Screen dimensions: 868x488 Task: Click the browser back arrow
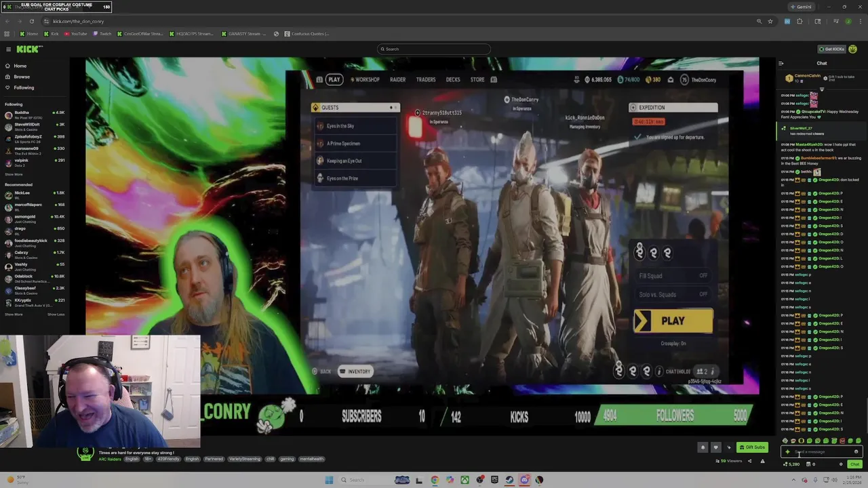pyautogui.click(x=7, y=21)
